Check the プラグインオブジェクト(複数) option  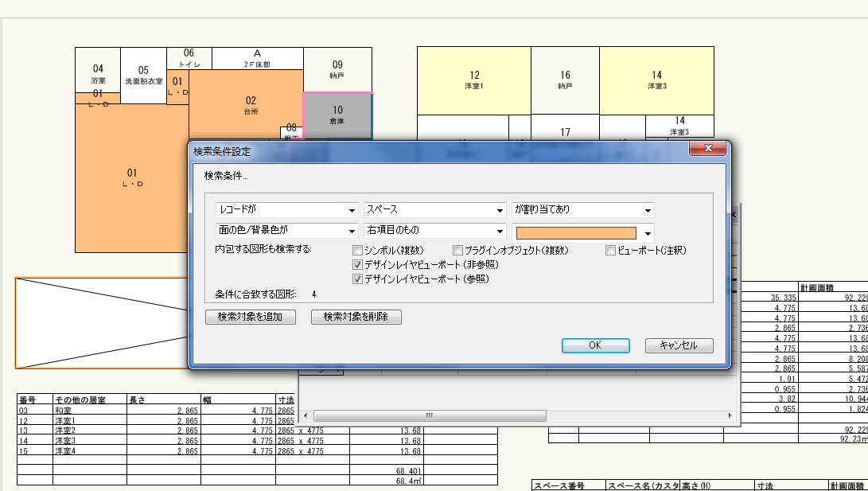pos(458,250)
